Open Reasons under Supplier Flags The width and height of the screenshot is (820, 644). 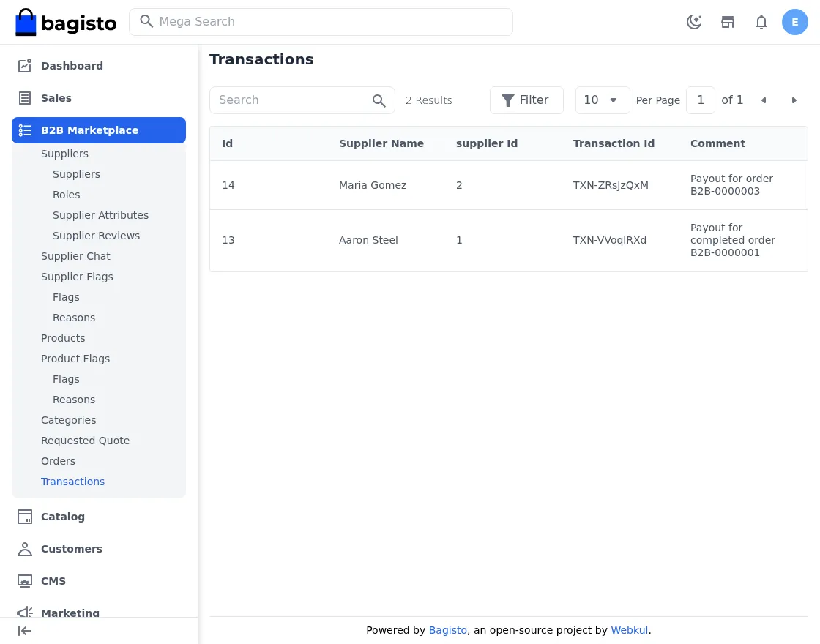click(x=74, y=318)
